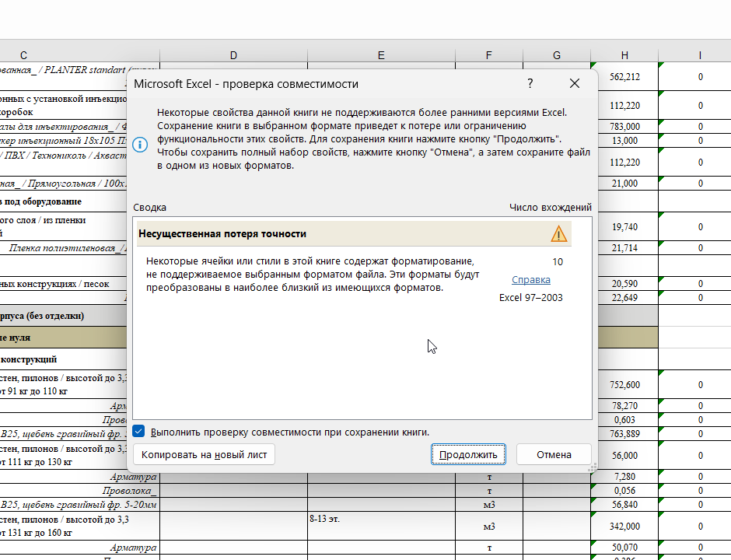The width and height of the screenshot is (731, 560).
Task: Select column E header
Action: (x=381, y=55)
